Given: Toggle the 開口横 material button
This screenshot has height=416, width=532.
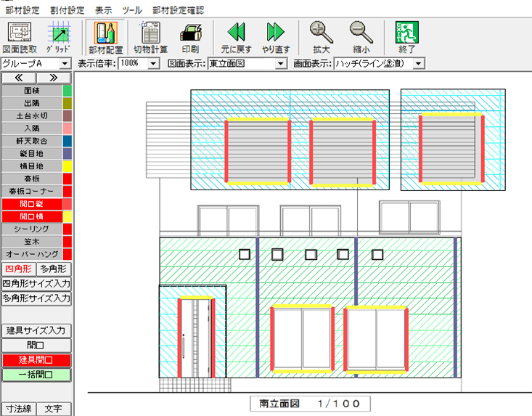Looking at the screenshot, I should coord(32,216).
